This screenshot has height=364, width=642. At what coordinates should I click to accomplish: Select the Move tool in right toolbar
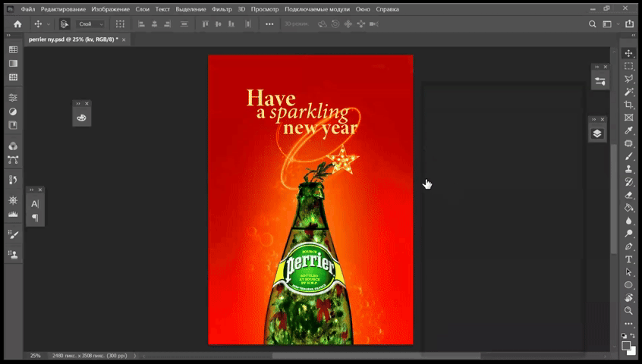(x=628, y=54)
